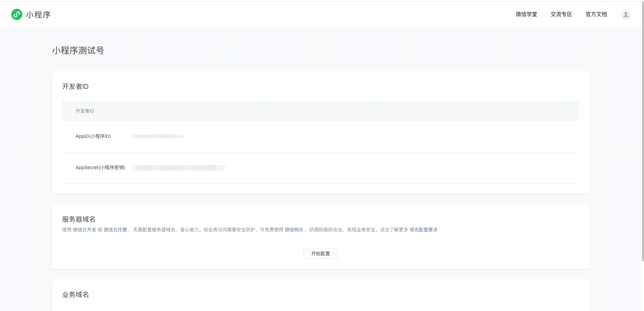Click the page vertical scrollbar

[x=643, y=131]
